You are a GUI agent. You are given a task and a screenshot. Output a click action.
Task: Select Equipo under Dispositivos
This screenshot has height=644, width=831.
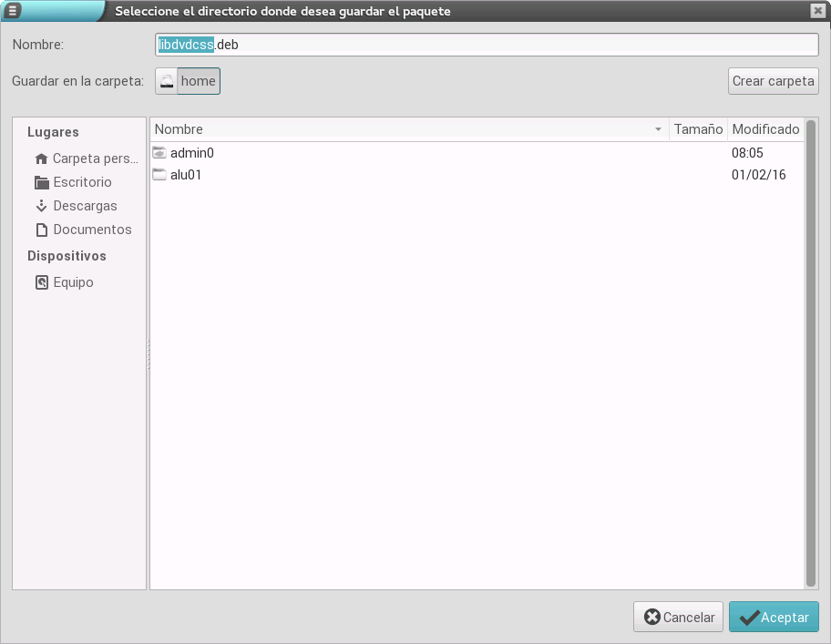pyautogui.click(x=73, y=282)
